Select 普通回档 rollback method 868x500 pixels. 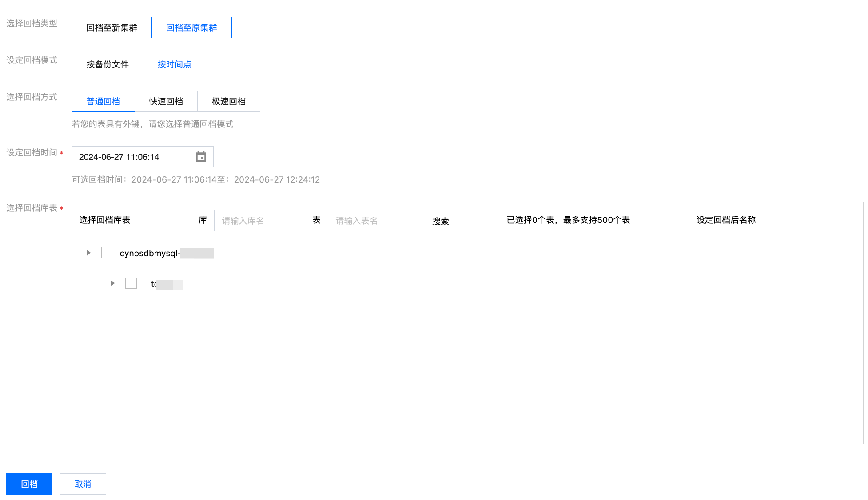click(103, 101)
